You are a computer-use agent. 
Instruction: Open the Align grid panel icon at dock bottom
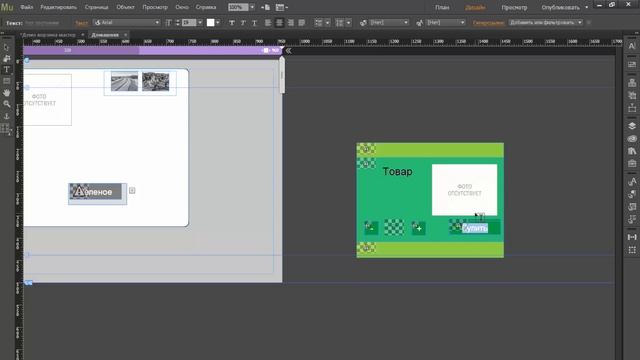(632, 250)
